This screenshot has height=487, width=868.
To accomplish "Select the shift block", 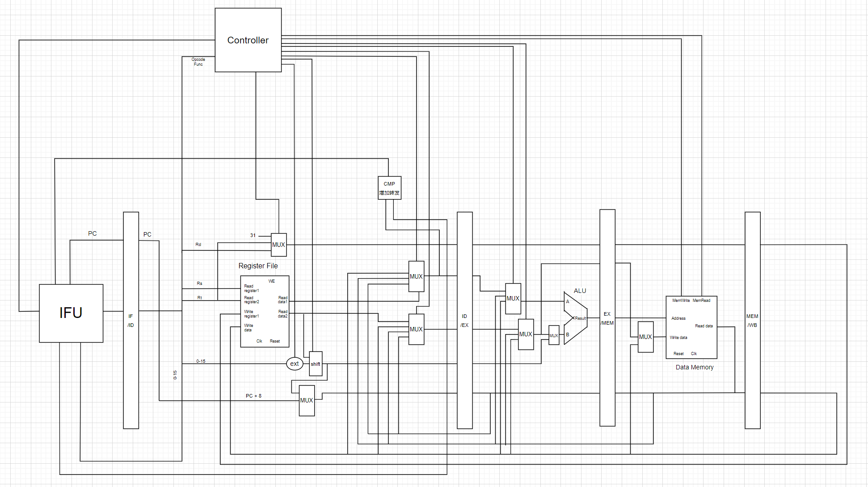I will coord(316,364).
